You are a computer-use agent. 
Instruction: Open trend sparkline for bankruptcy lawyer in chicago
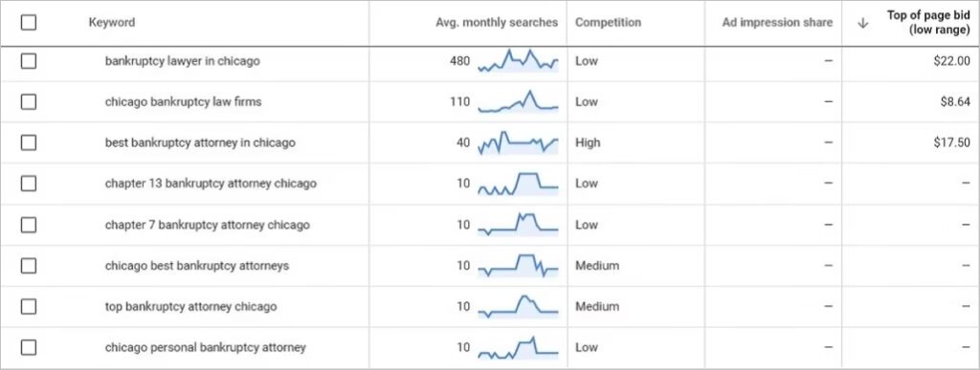click(518, 60)
